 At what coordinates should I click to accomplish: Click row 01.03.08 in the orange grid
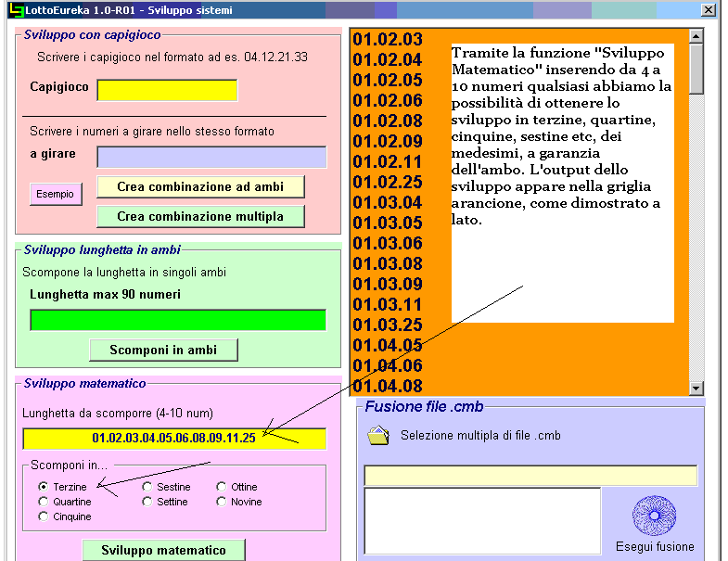388,263
